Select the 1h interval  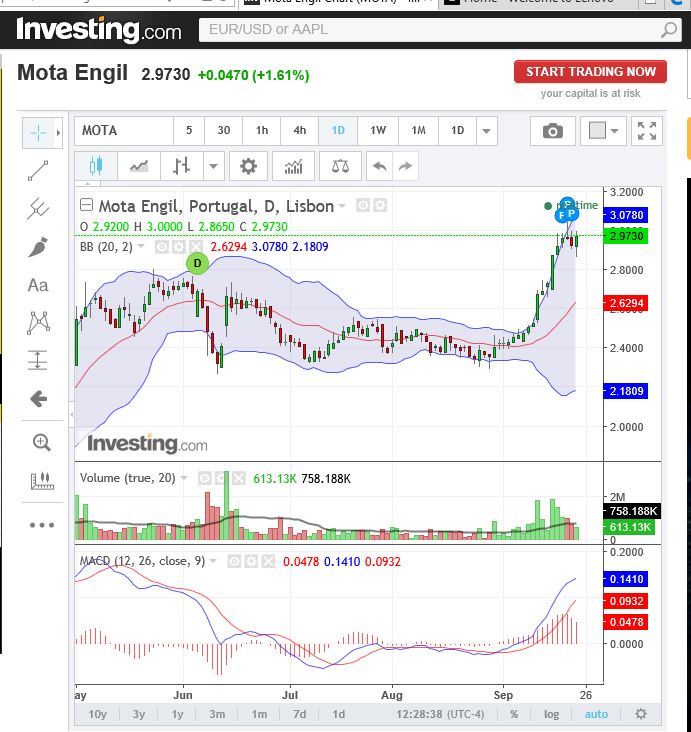(262, 131)
